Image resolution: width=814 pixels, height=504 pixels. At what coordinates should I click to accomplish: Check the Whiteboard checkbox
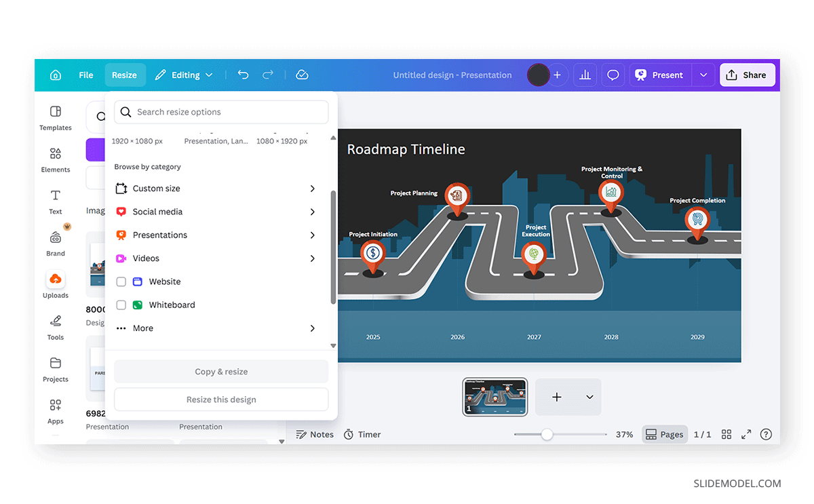[x=121, y=305]
